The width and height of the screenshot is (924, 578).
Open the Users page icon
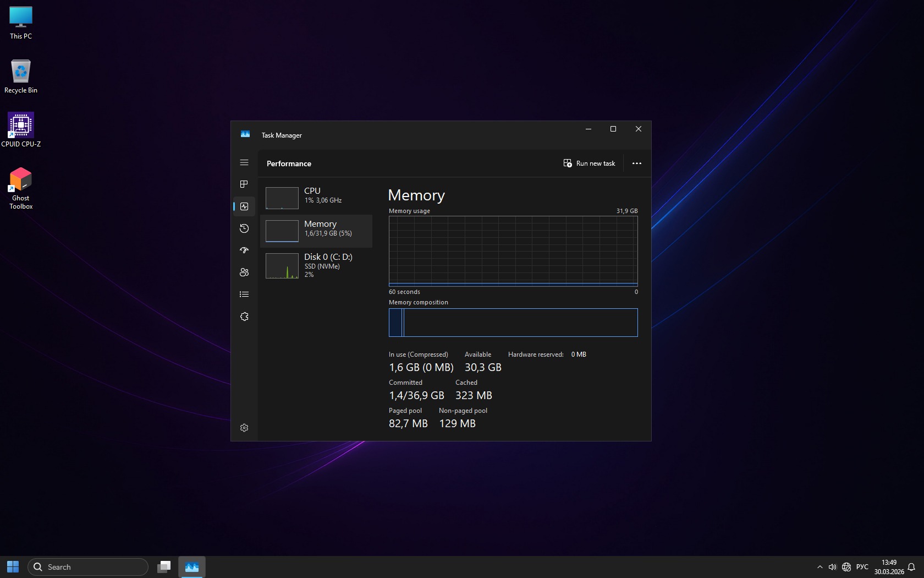(x=244, y=272)
